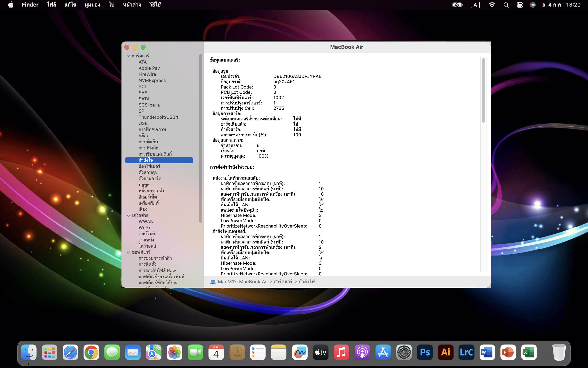Click the input source A icon
588x368 pixels.
click(475, 5)
